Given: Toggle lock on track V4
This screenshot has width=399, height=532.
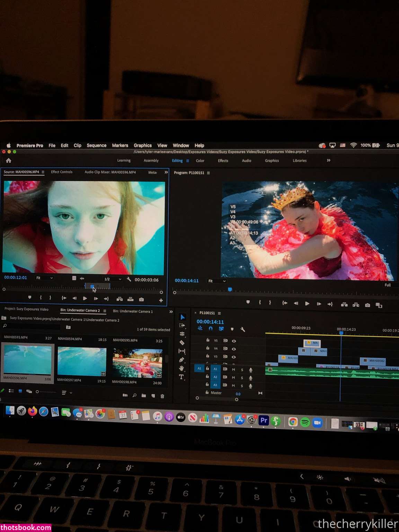Looking at the screenshot, I should [208, 348].
